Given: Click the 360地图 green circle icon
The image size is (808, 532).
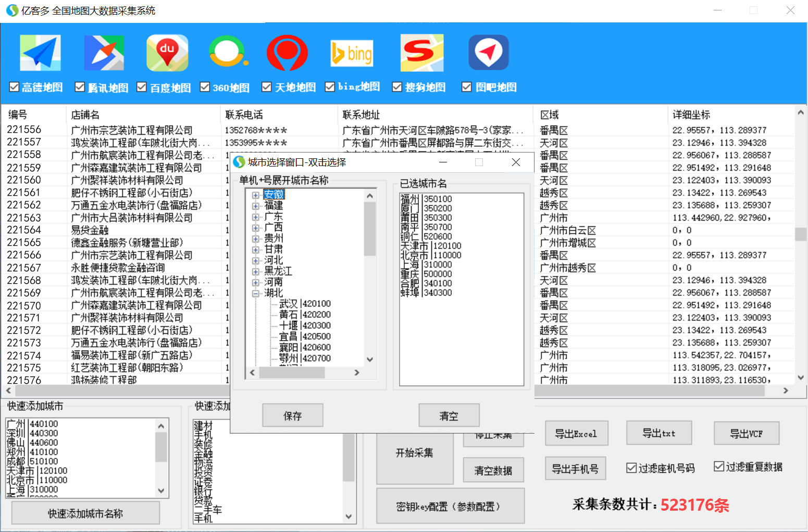Looking at the screenshot, I should (228, 52).
